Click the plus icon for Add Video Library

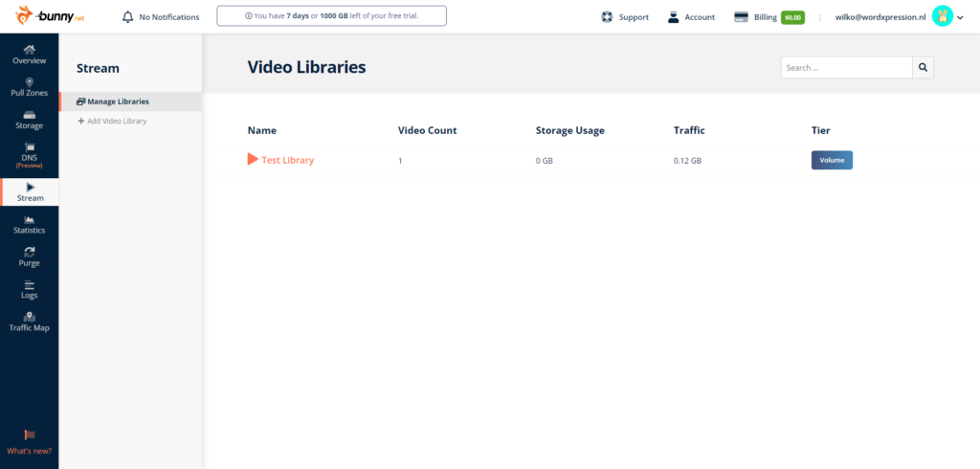click(x=80, y=121)
